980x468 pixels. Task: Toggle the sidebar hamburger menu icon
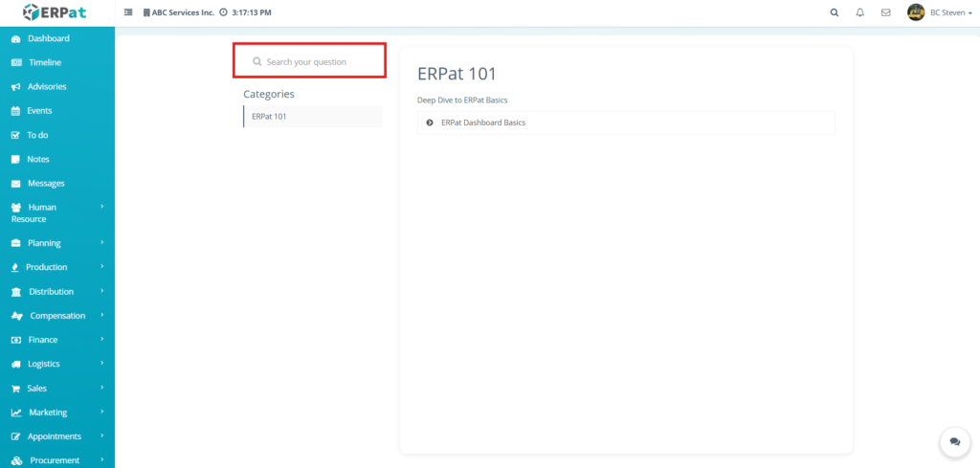point(129,12)
